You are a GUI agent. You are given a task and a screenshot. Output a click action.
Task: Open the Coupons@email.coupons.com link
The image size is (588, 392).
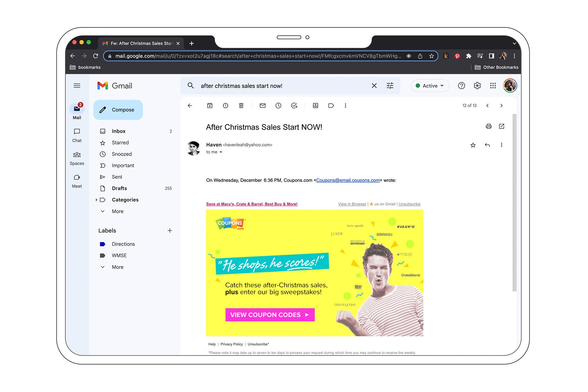coord(348,180)
